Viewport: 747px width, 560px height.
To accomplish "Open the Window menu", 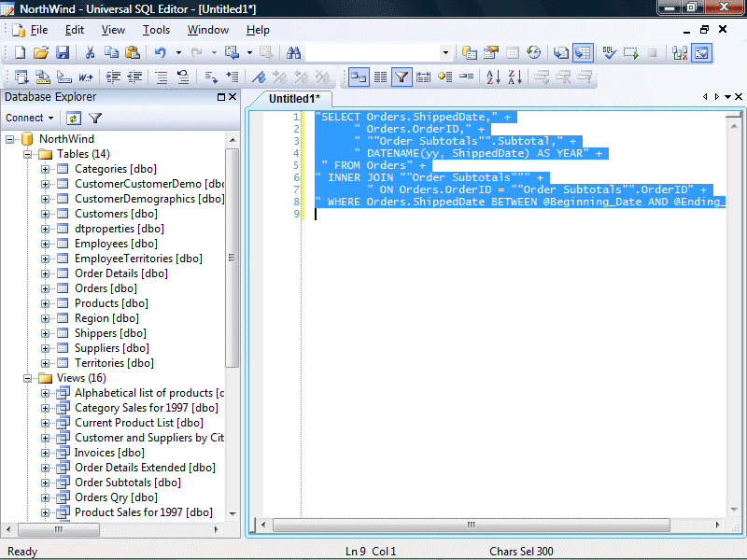I will point(207,30).
